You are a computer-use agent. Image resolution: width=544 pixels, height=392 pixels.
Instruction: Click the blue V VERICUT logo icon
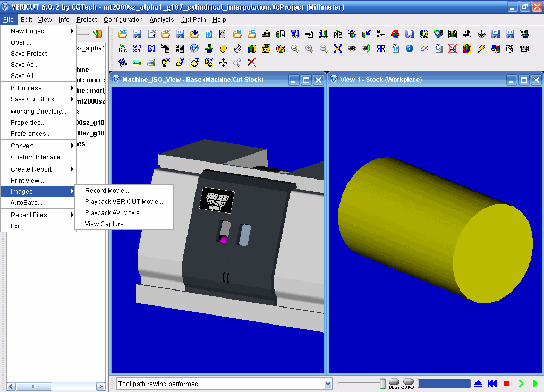tap(194, 48)
